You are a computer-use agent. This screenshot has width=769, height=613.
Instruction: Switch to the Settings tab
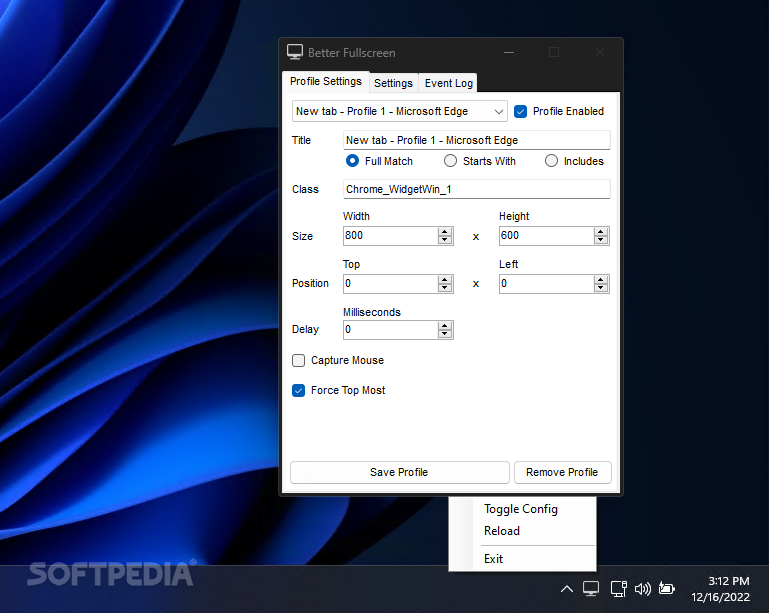coord(393,83)
